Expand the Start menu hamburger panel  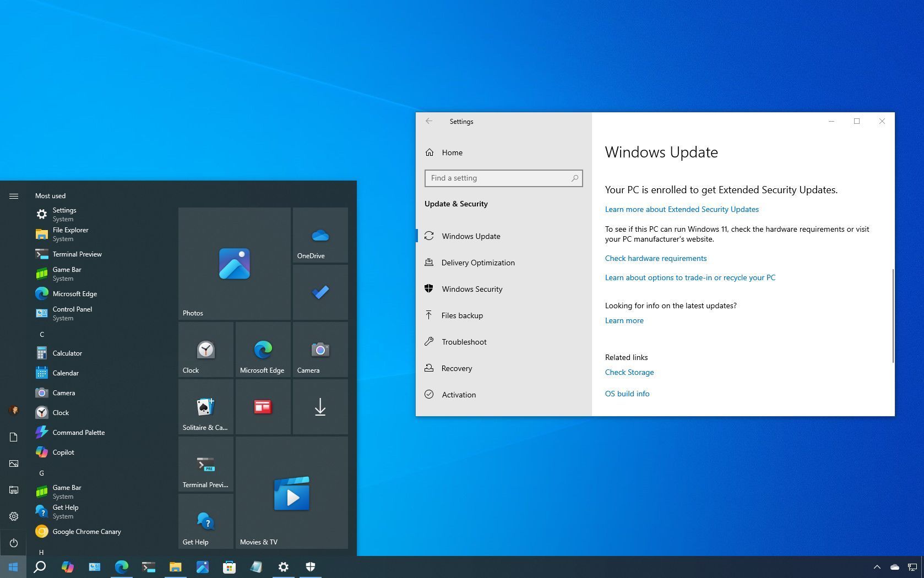pyautogui.click(x=14, y=195)
